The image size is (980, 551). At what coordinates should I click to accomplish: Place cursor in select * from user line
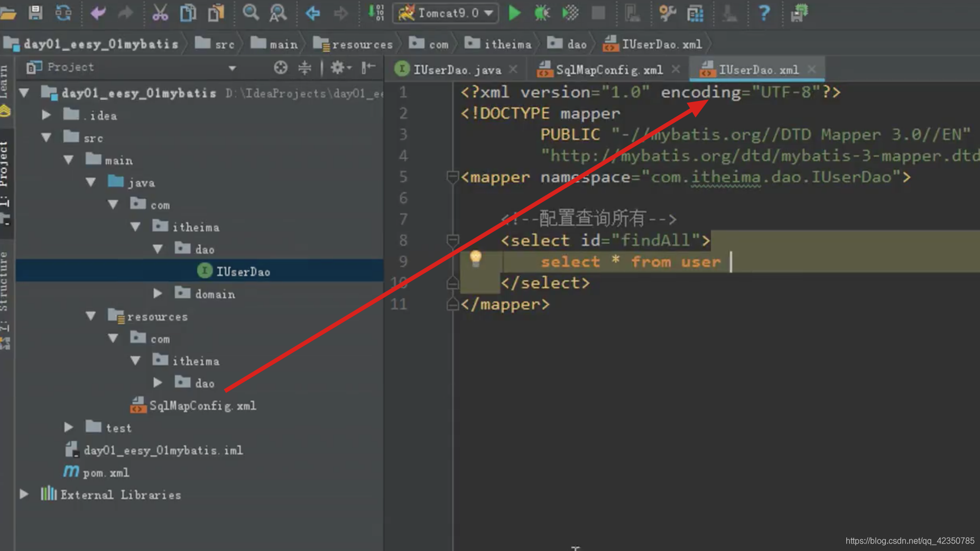[x=631, y=262]
